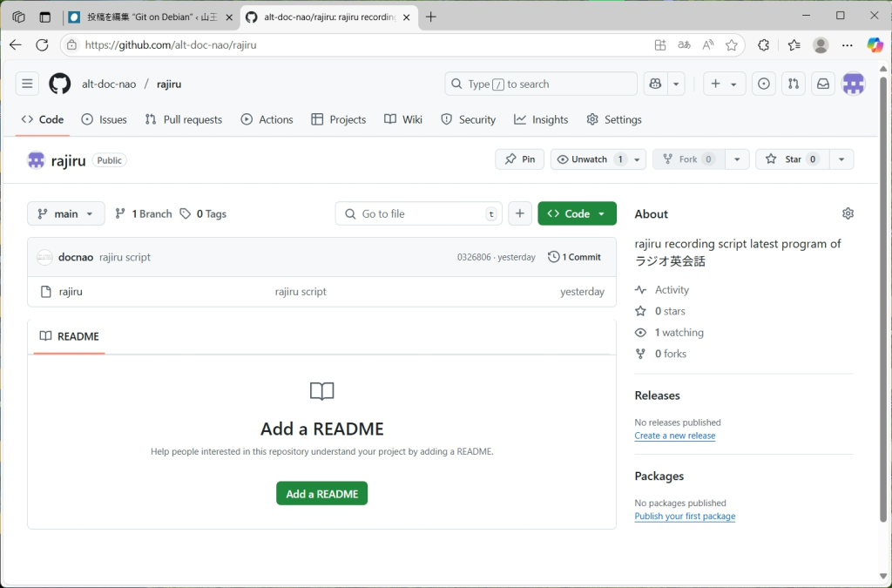This screenshot has height=588, width=892.
Task: Select the README tab in file panel
Action: click(70, 336)
